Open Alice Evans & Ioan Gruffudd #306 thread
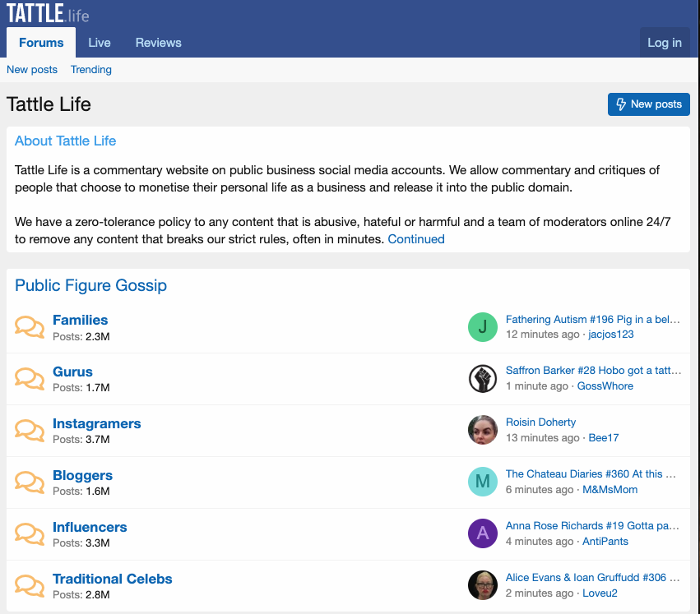The height and width of the screenshot is (614, 700). (x=592, y=577)
